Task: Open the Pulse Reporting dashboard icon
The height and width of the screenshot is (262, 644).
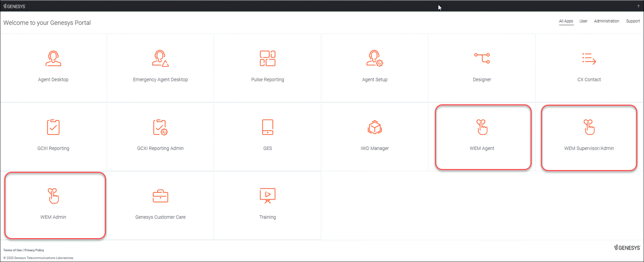Action: tap(268, 58)
